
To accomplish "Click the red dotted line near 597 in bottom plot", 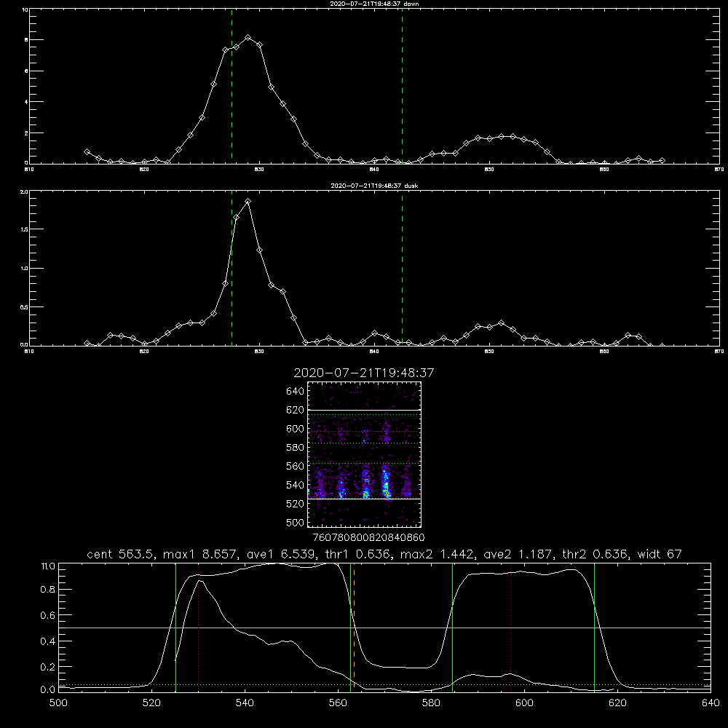I will pyautogui.click(x=511, y=628).
